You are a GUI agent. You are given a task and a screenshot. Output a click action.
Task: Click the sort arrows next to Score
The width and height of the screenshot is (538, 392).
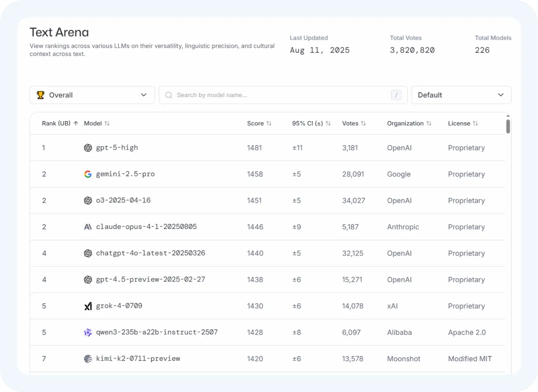(x=269, y=123)
